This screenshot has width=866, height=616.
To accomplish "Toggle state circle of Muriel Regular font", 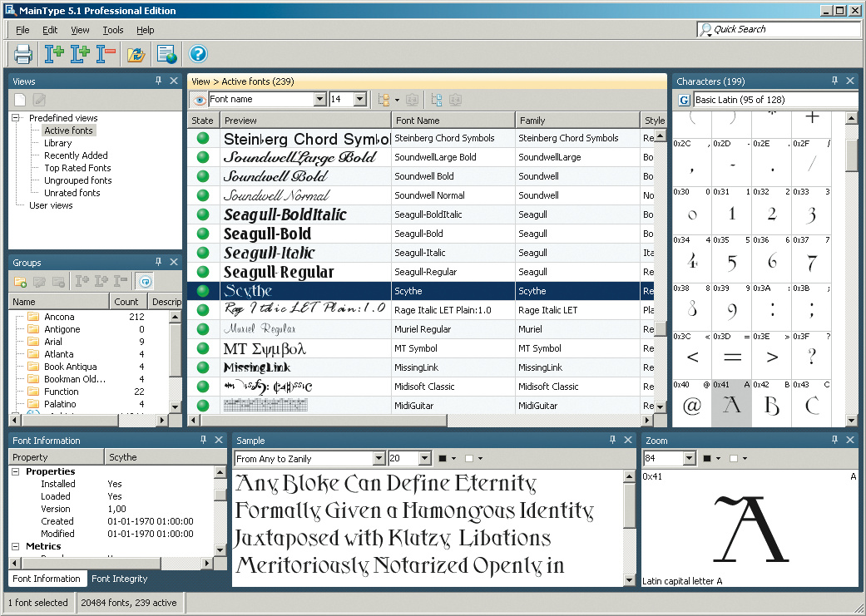I will pos(203,329).
